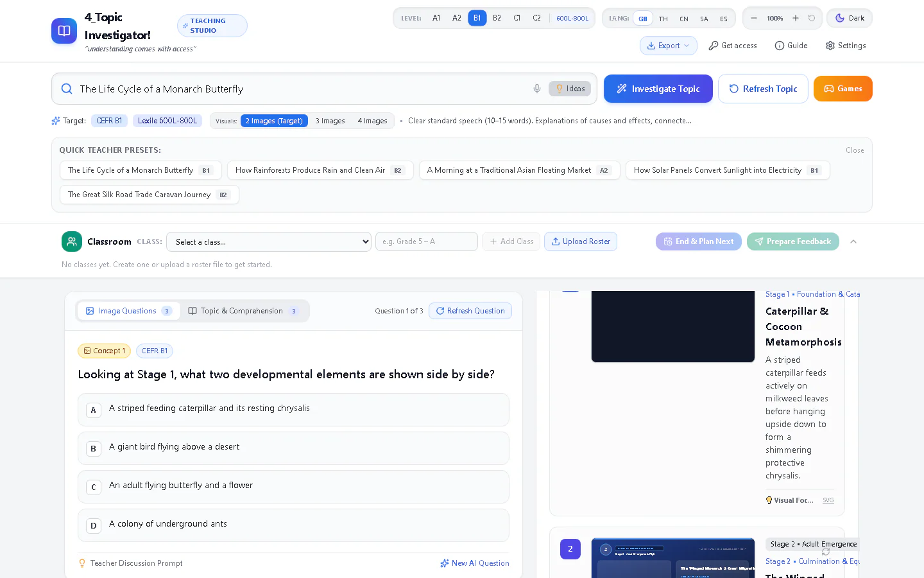Image resolution: width=924 pixels, height=578 pixels.
Task: Click the microphone icon in the topic field
Action: [x=537, y=89]
